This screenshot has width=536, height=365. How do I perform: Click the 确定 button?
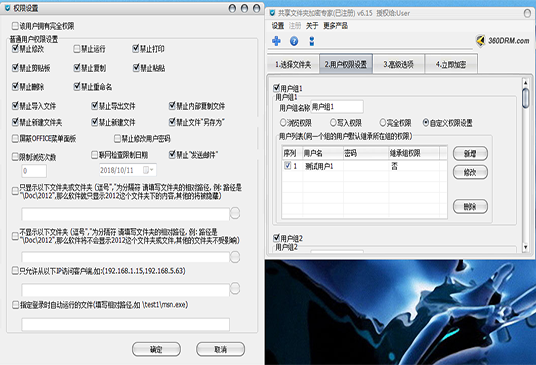point(156,349)
